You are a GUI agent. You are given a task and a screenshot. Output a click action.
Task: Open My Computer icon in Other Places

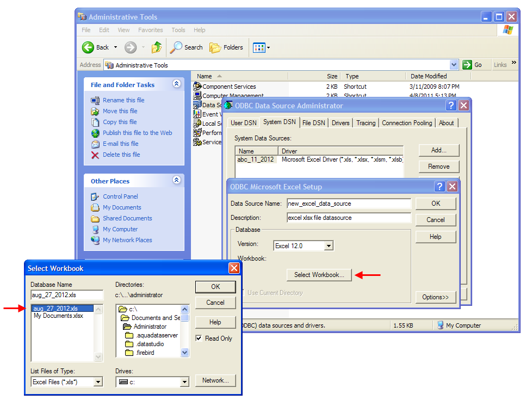[x=95, y=229]
